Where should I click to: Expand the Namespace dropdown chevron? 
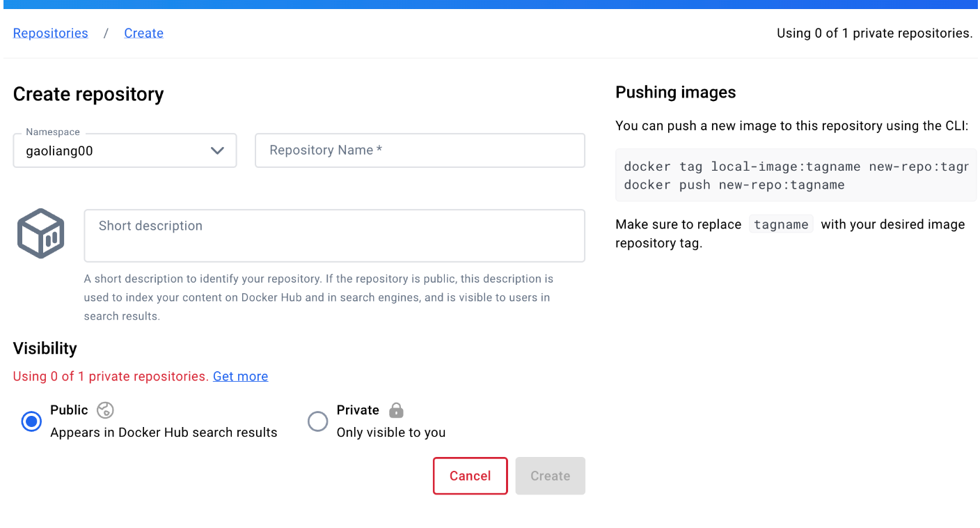(x=217, y=150)
